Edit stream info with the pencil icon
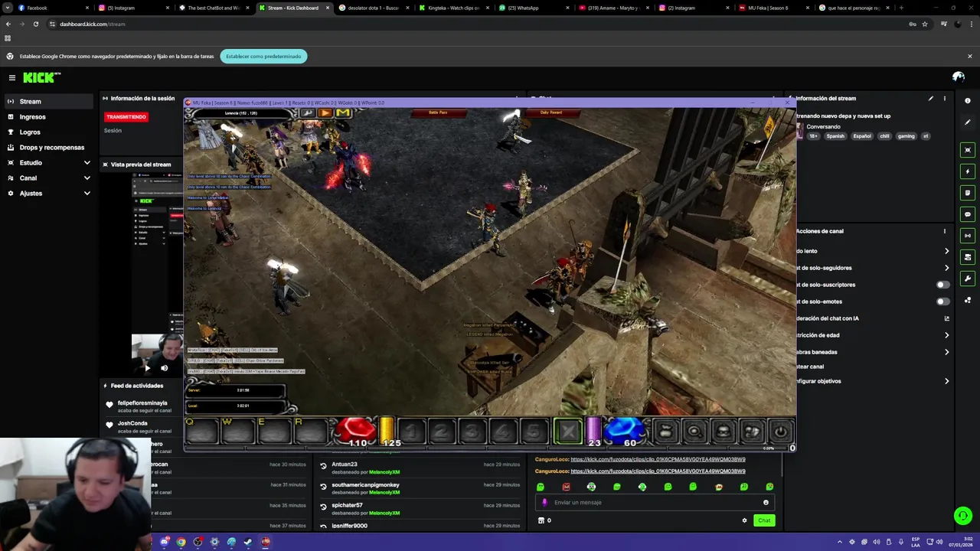 pyautogui.click(x=931, y=98)
